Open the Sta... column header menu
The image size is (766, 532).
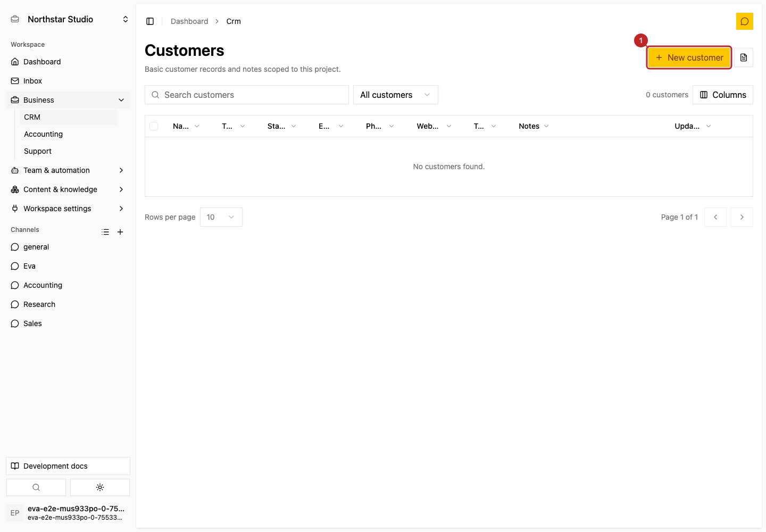pos(282,126)
